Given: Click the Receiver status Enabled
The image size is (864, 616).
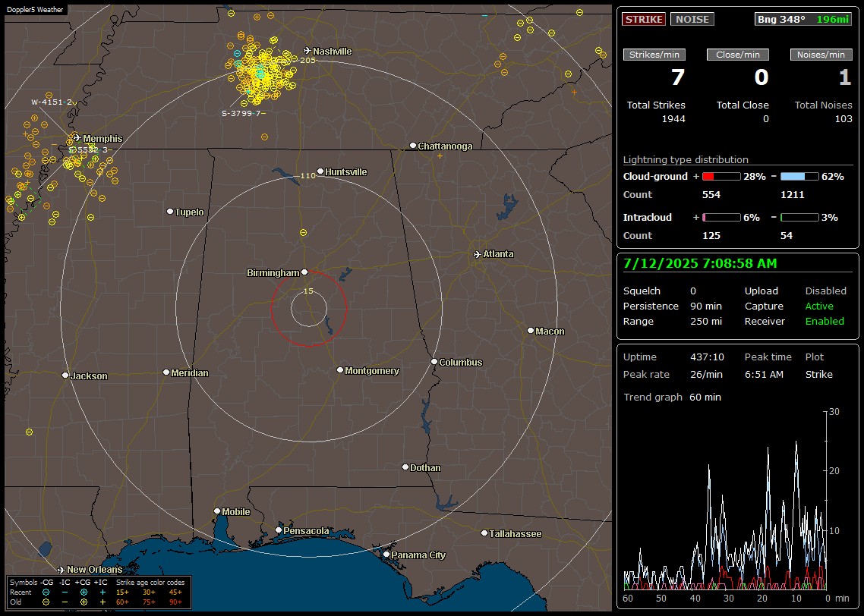Looking at the screenshot, I should (x=825, y=322).
